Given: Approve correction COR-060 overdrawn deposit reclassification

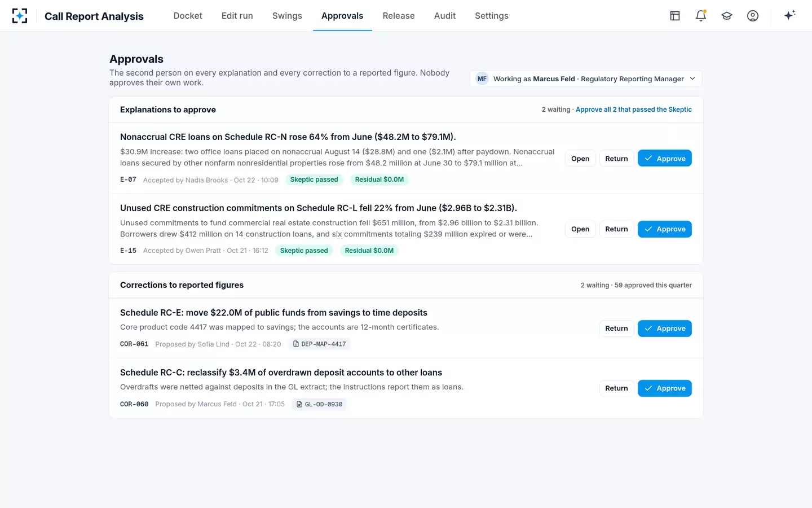Looking at the screenshot, I should (665, 388).
